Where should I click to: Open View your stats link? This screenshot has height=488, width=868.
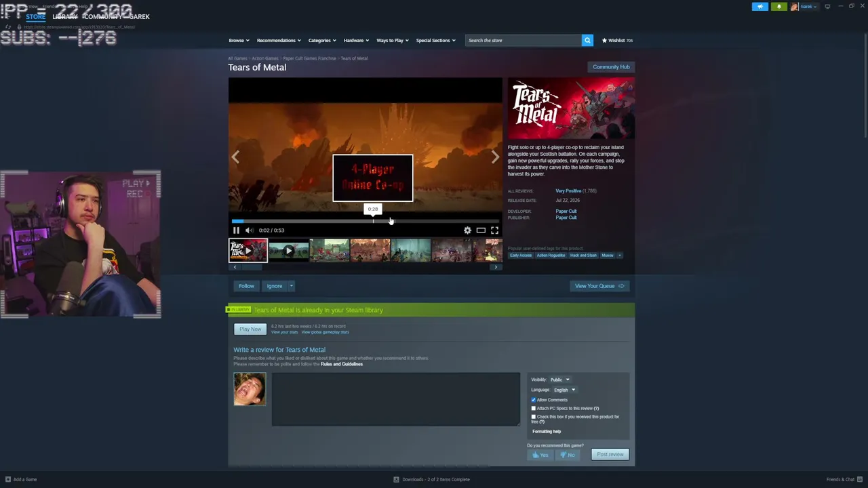(x=284, y=332)
